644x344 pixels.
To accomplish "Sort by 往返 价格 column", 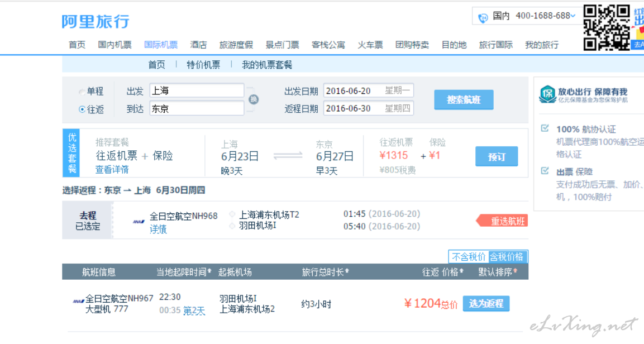I will click(443, 272).
